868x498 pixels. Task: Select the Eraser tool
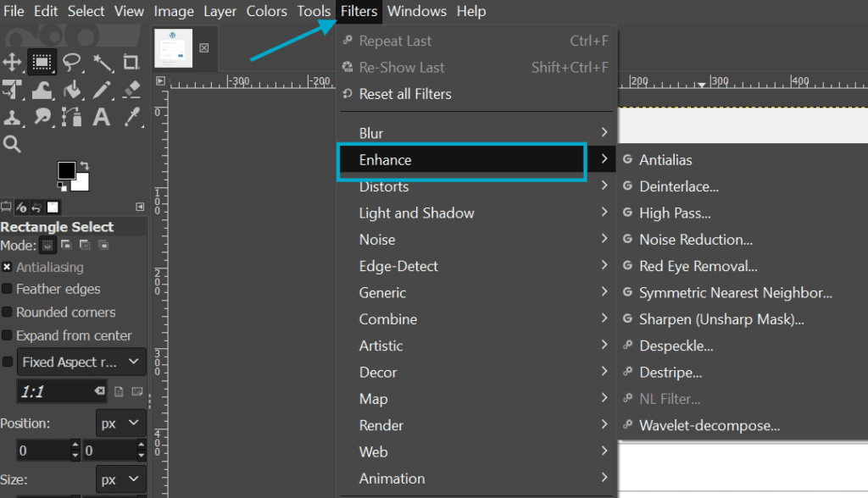click(x=131, y=90)
